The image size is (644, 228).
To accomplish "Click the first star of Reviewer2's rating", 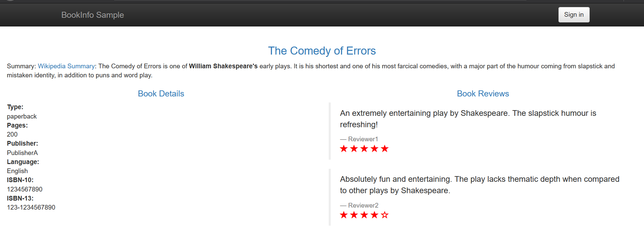I will coord(344,215).
